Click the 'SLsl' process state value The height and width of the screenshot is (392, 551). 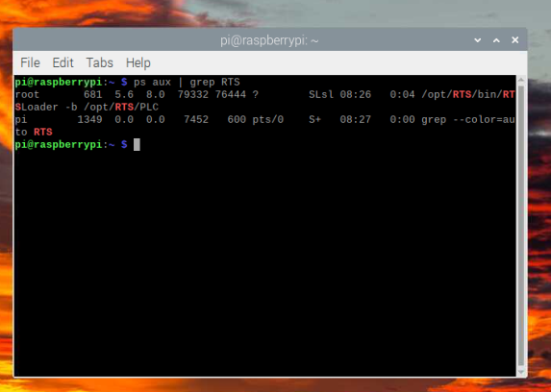click(321, 94)
